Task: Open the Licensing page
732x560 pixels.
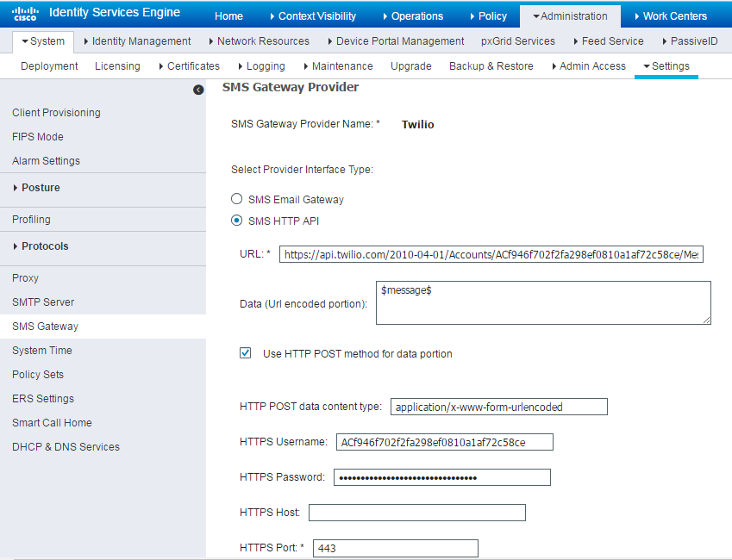Action: [117, 65]
